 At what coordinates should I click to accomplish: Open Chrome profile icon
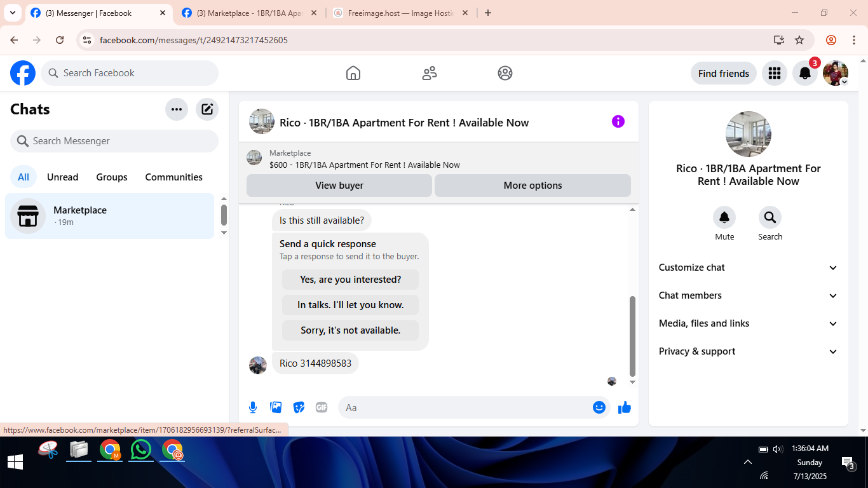click(831, 40)
